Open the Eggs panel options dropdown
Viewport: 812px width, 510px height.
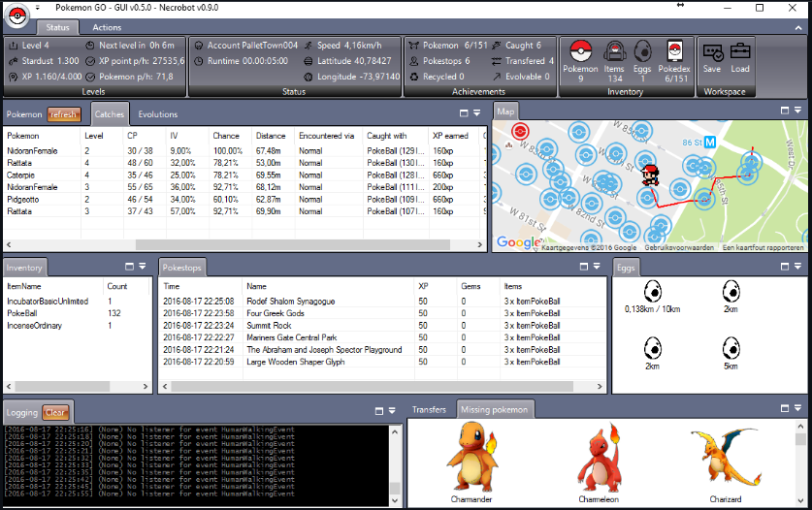[x=798, y=266]
